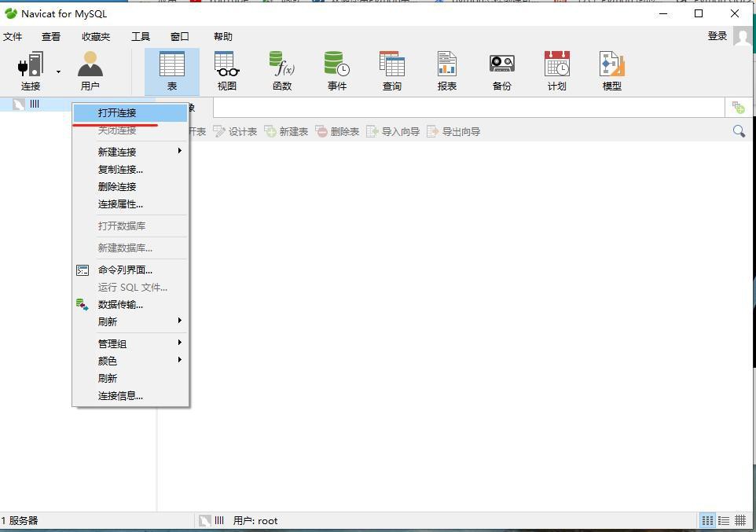Viewport: 756px width, 532px height.
Task: Click the '用户: root' status bar text
Action: (x=255, y=521)
